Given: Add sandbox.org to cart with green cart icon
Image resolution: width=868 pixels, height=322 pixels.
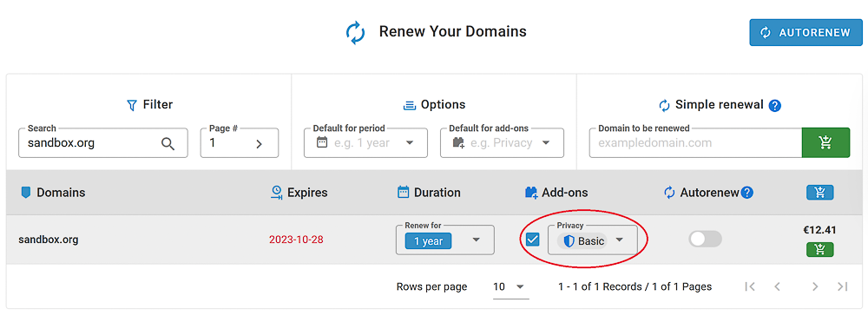Looking at the screenshot, I should coord(820,249).
